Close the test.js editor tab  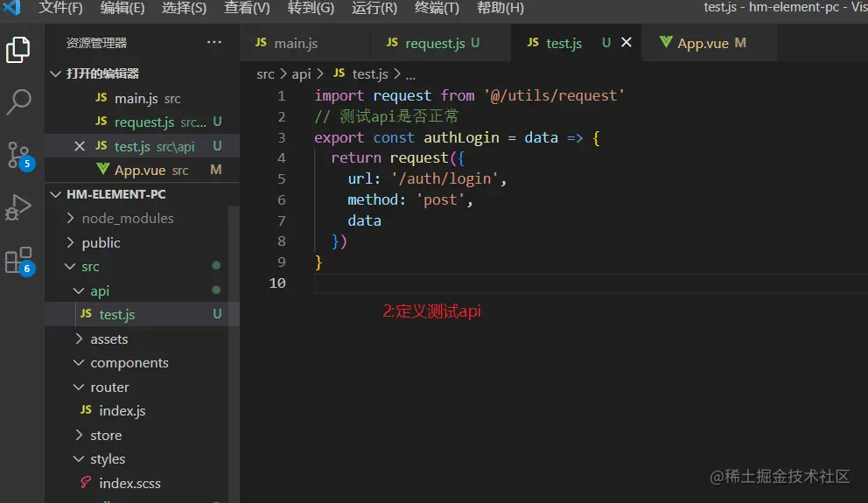tap(626, 42)
